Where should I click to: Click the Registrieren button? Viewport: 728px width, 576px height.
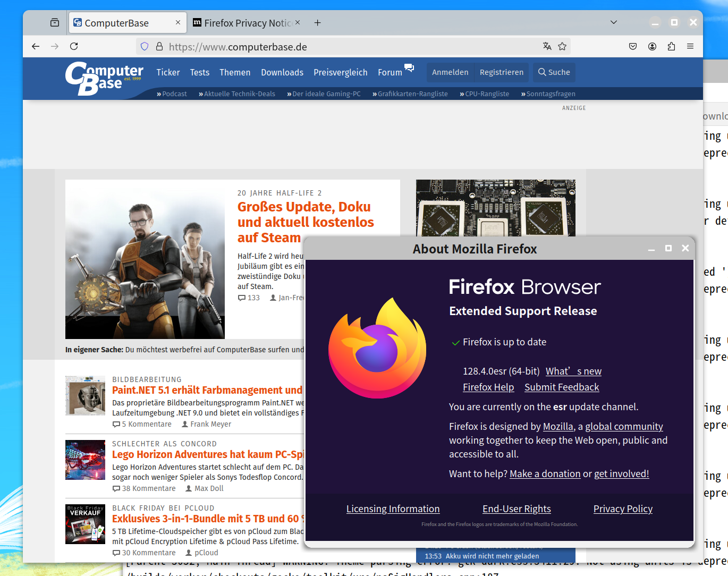coord(502,72)
